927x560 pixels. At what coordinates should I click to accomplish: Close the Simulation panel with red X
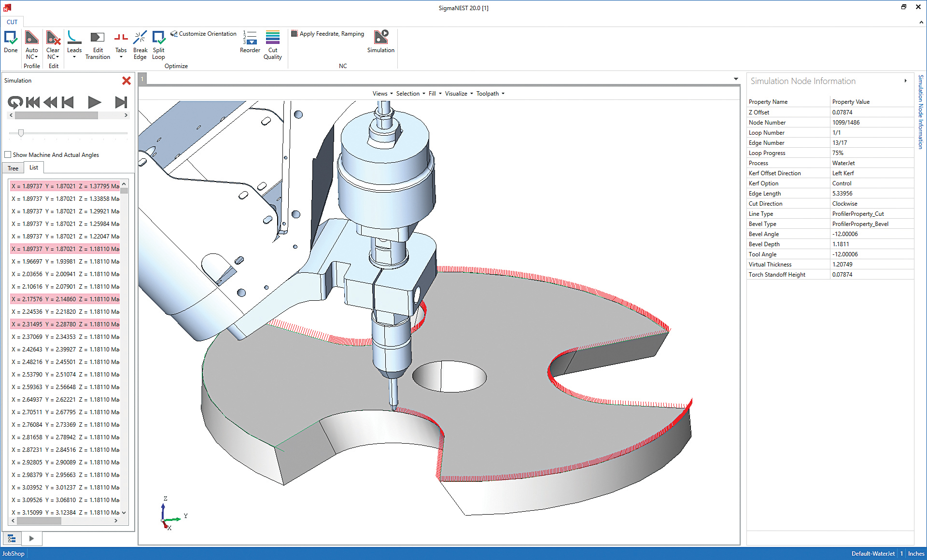(x=126, y=81)
